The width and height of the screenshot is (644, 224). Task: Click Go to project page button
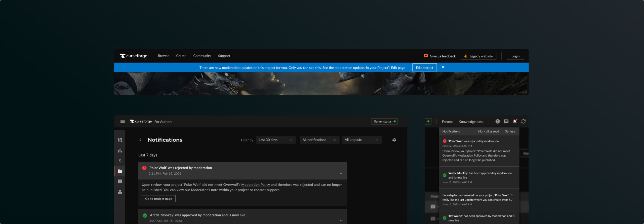pos(158,199)
